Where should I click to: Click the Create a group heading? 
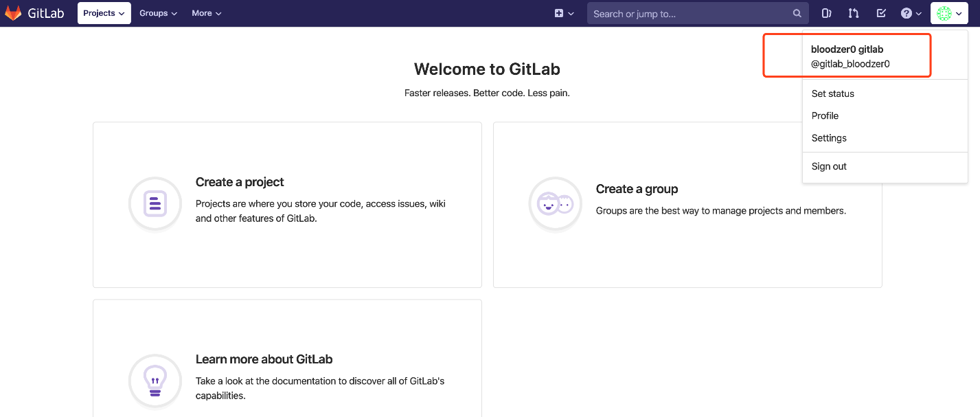pyautogui.click(x=637, y=189)
